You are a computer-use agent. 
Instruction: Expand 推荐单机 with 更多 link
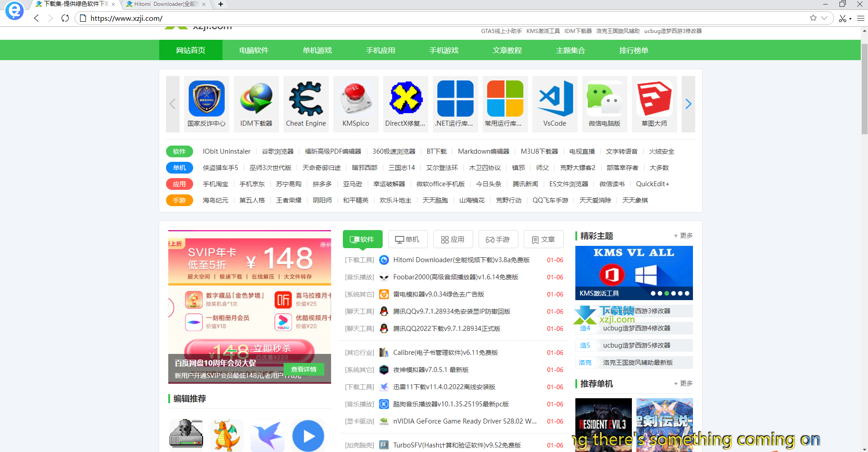point(683,383)
